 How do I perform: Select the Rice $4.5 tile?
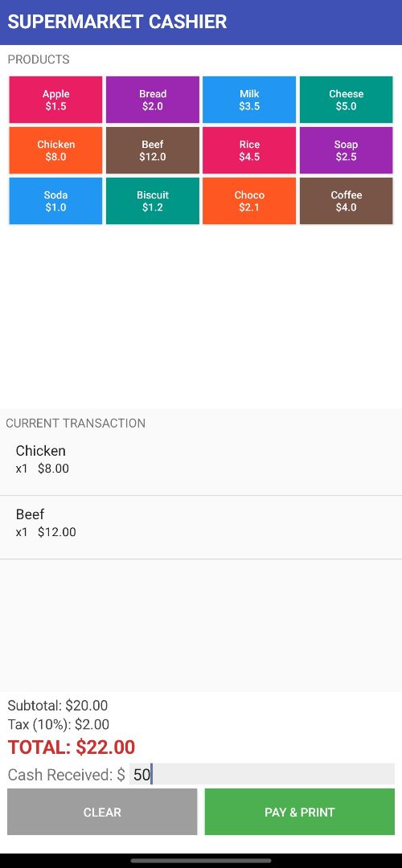tap(249, 150)
